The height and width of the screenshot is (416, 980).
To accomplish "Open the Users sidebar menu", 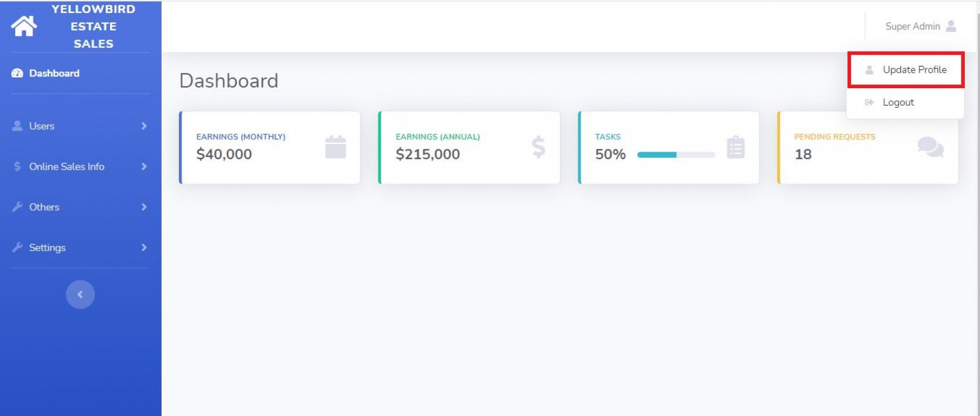I will 80,126.
